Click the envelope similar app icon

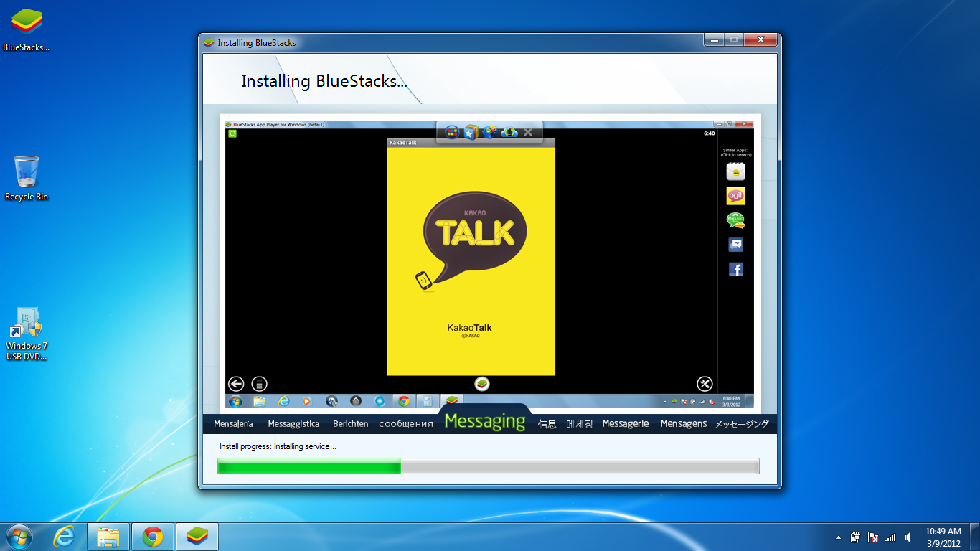pyautogui.click(x=735, y=171)
